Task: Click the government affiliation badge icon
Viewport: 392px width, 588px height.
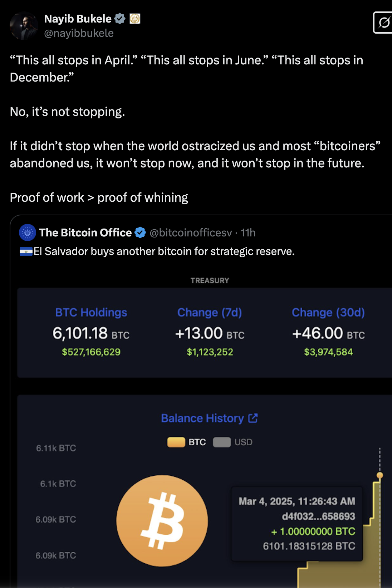Action: coord(135,19)
